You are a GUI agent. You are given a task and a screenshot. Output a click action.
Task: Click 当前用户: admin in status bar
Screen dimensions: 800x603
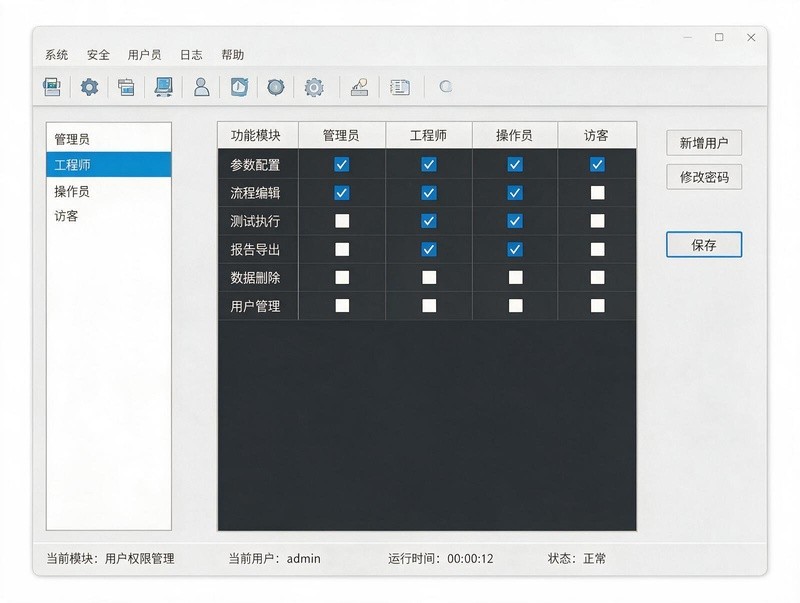(x=274, y=559)
